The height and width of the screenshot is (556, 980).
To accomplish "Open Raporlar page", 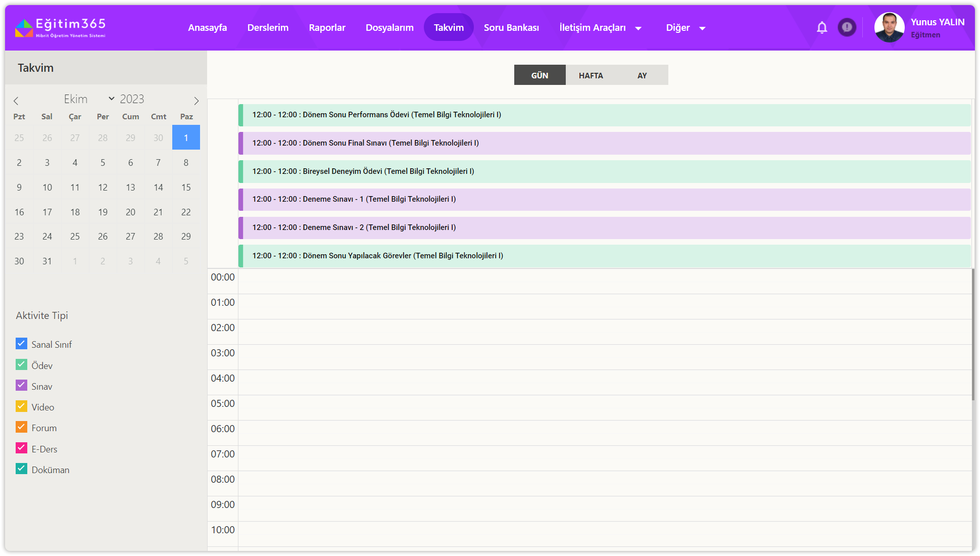I will point(327,27).
